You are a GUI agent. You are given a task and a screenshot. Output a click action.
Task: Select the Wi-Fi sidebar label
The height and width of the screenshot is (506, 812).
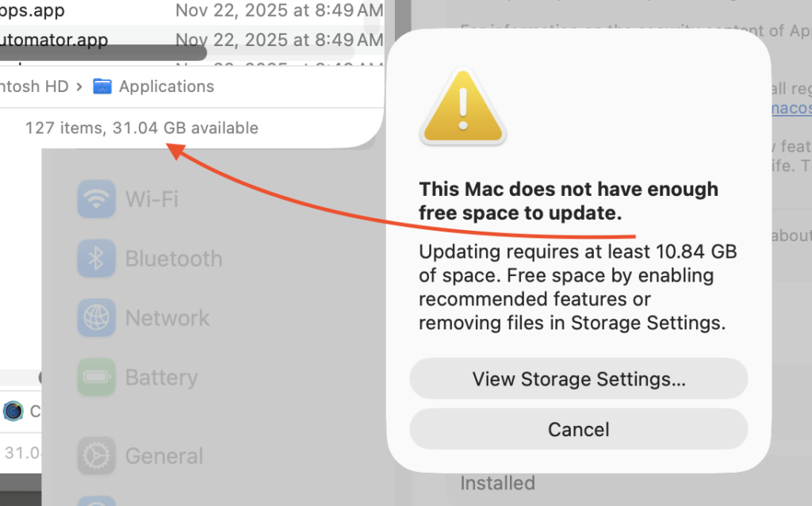151,198
